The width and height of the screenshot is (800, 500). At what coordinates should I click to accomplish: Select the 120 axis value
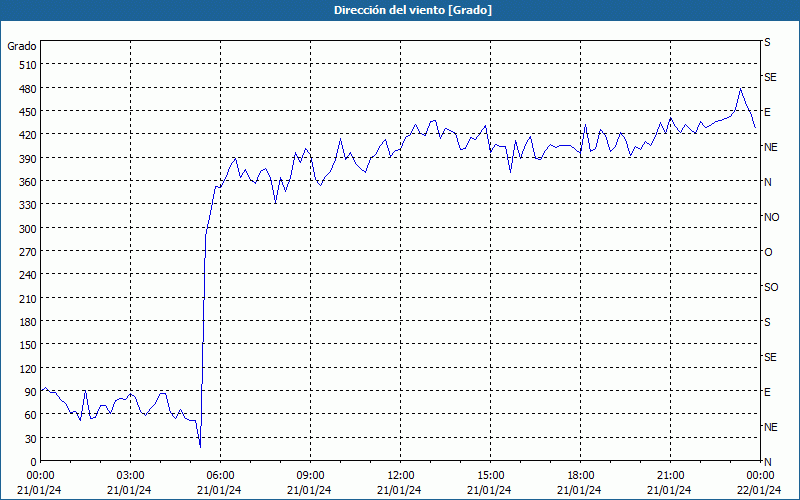click(x=28, y=369)
